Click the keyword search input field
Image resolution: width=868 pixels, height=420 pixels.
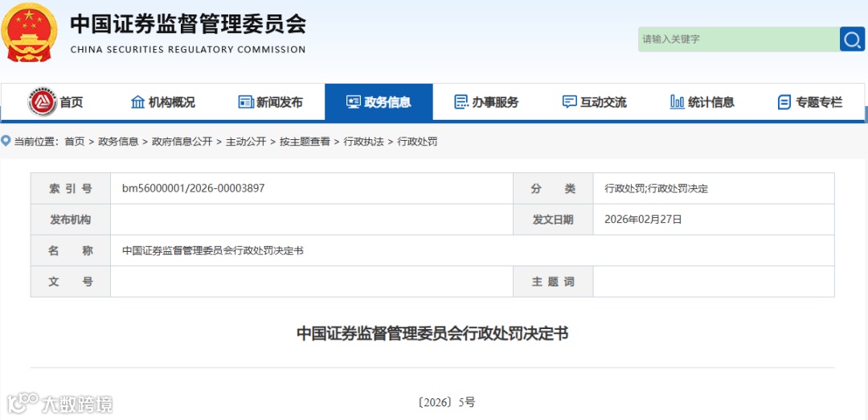pyautogui.click(x=739, y=39)
